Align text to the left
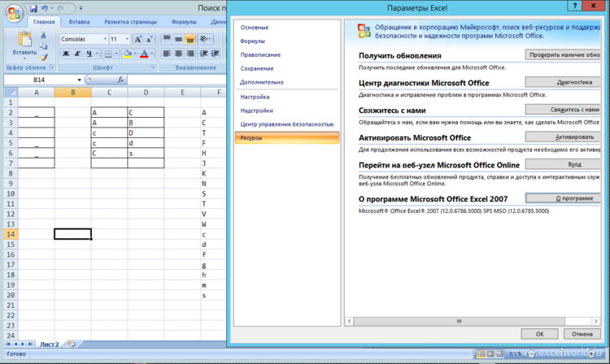 [x=167, y=54]
